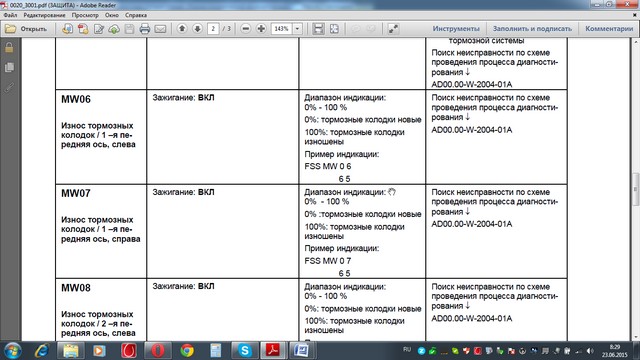Image resolution: width=640 pixels, height=360 pixels.
Task: Click the MW06 heading text
Action: (x=76, y=99)
